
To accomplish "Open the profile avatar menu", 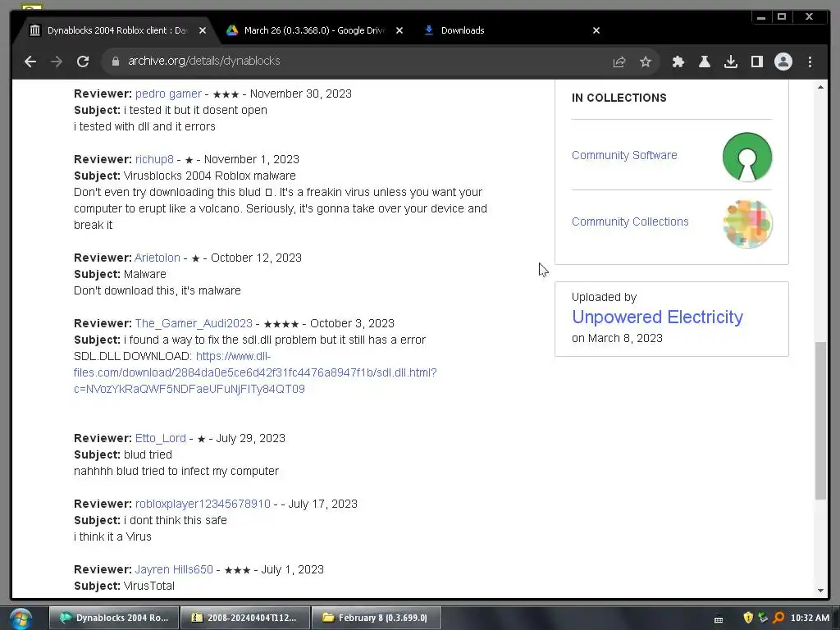I will coord(783,62).
